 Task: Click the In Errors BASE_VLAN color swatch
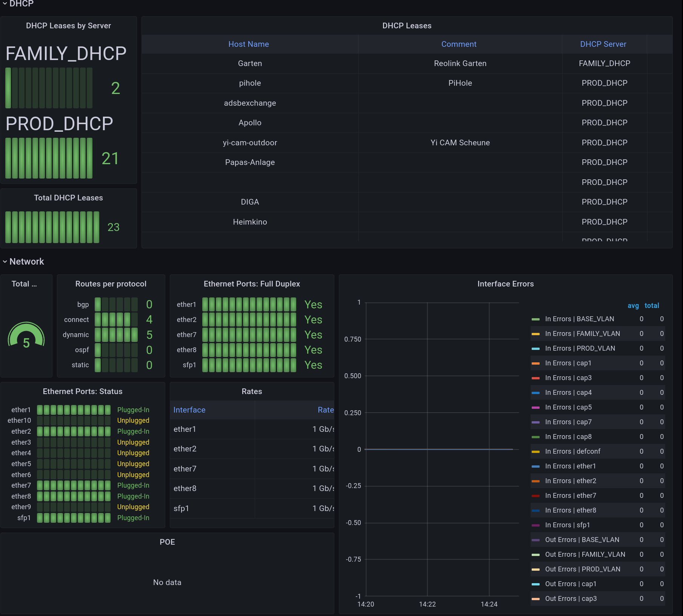(535, 319)
